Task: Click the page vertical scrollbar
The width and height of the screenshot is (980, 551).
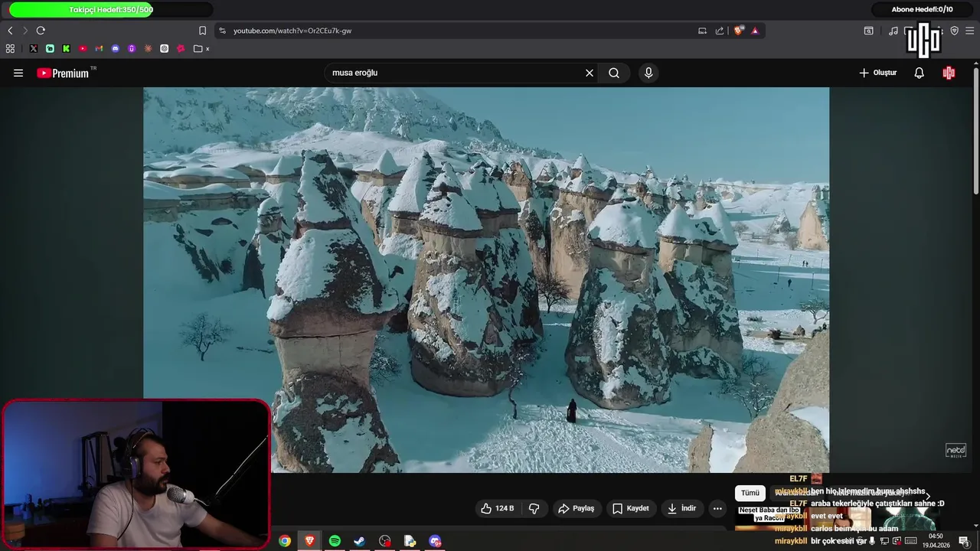Action: pos(976,130)
